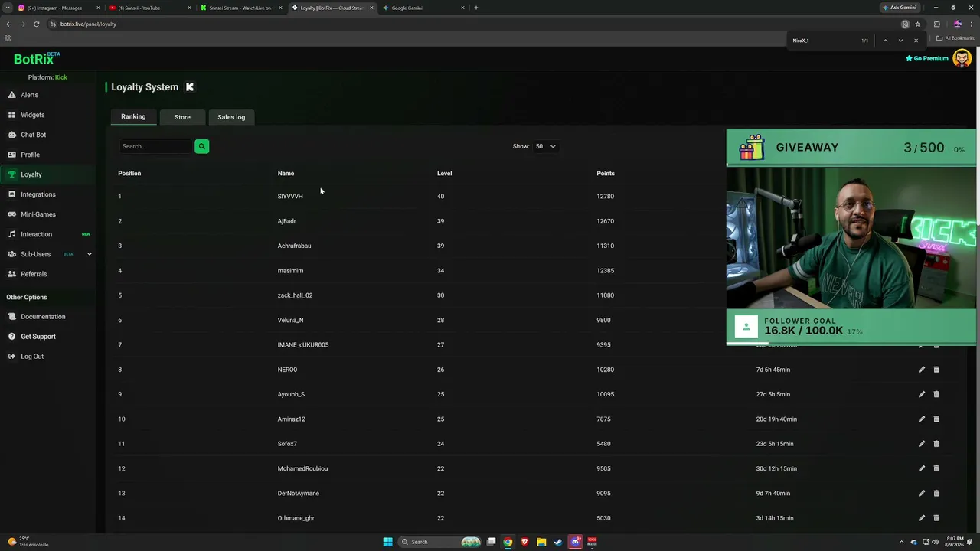980x551 pixels.
Task: Delete DefNotAymane row trash icon
Action: (936, 494)
